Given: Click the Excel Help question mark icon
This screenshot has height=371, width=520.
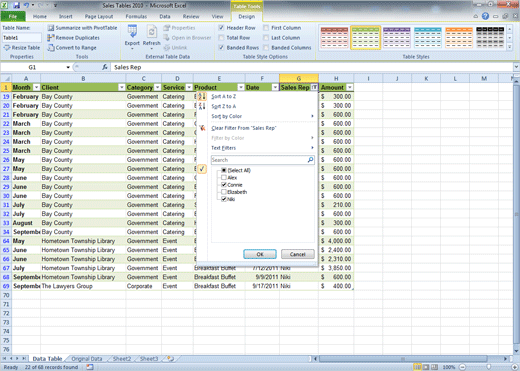Looking at the screenshot, I should pyautogui.click(x=485, y=16).
